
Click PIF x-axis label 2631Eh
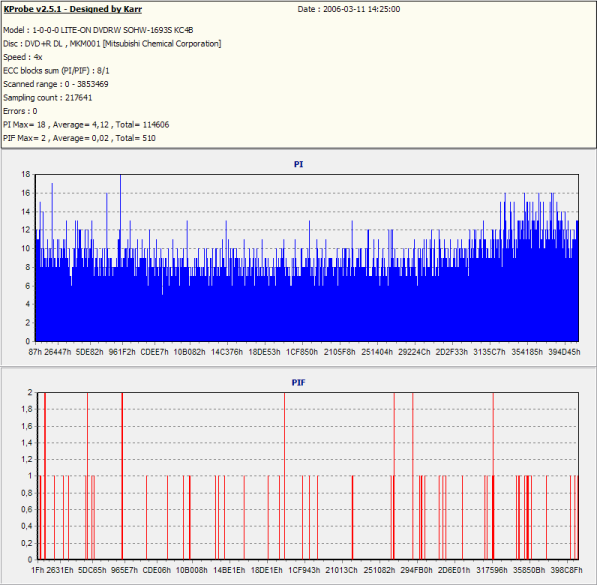click(x=60, y=570)
